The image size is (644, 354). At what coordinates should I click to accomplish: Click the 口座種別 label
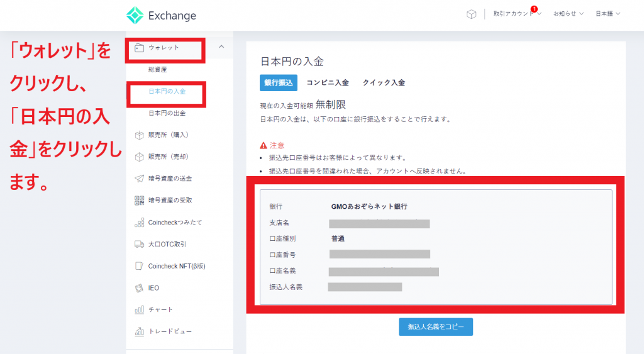[x=282, y=238]
